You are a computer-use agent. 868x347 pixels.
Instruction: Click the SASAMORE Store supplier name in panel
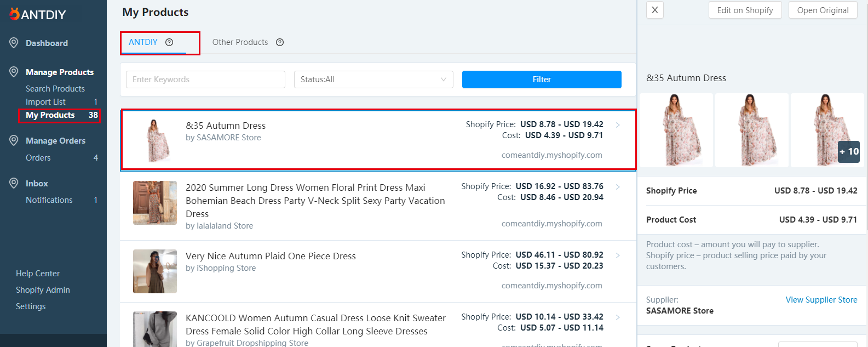coord(680,311)
